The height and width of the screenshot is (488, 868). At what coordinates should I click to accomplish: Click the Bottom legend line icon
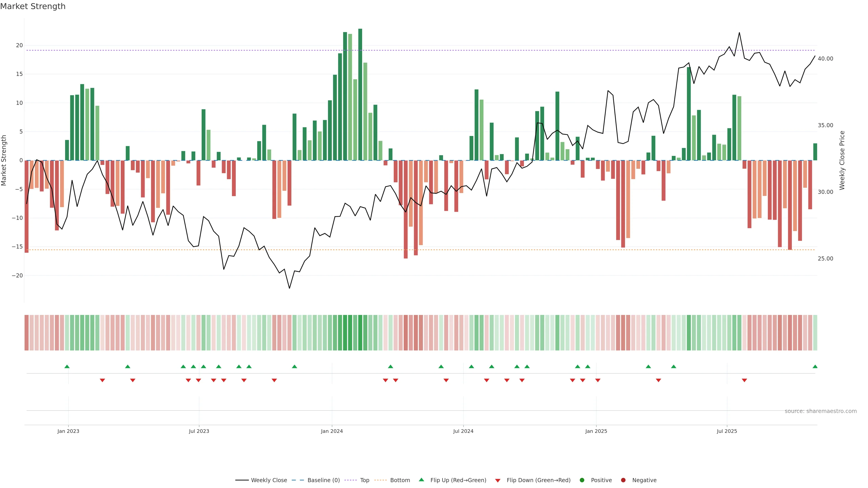380,480
